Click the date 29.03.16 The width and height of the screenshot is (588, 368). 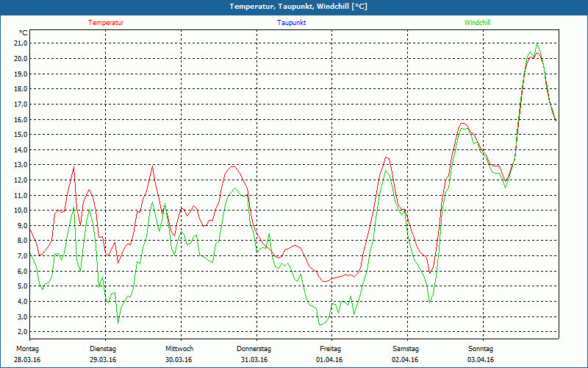(x=103, y=360)
